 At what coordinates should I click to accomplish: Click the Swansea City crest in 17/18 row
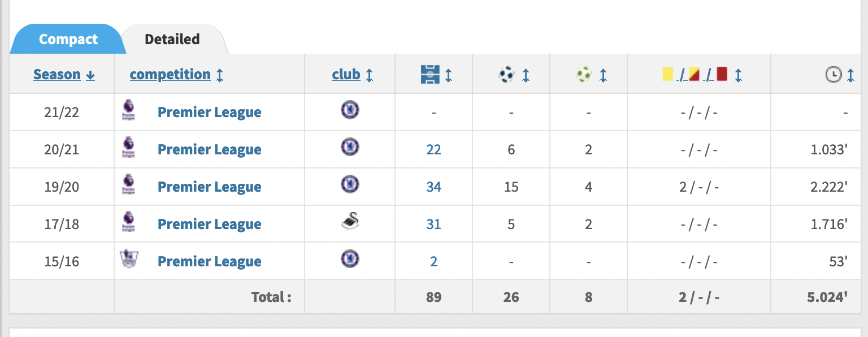click(350, 222)
